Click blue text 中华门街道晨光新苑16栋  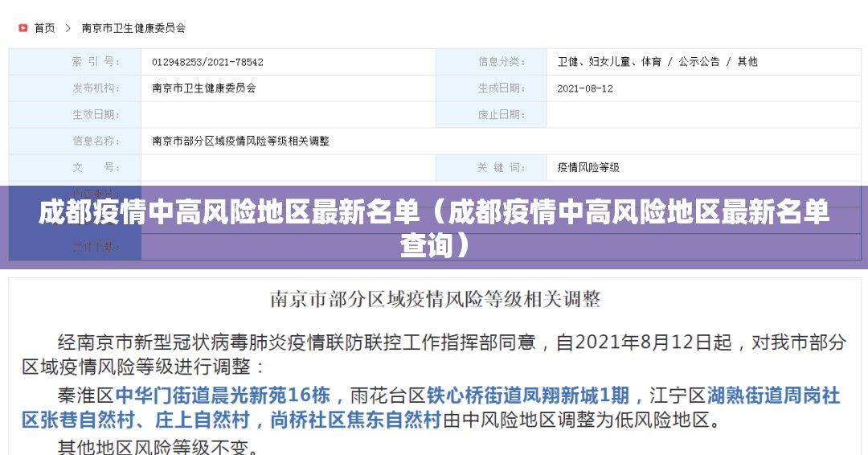click(x=223, y=396)
